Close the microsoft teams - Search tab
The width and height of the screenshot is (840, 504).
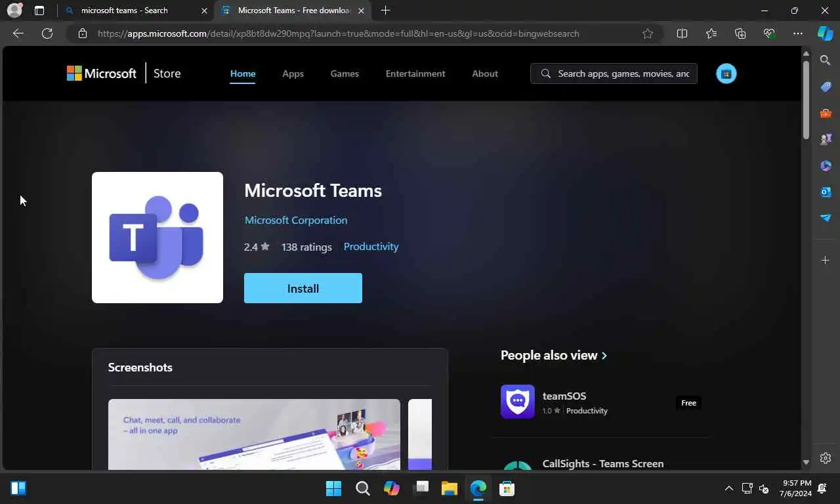pyautogui.click(x=204, y=10)
